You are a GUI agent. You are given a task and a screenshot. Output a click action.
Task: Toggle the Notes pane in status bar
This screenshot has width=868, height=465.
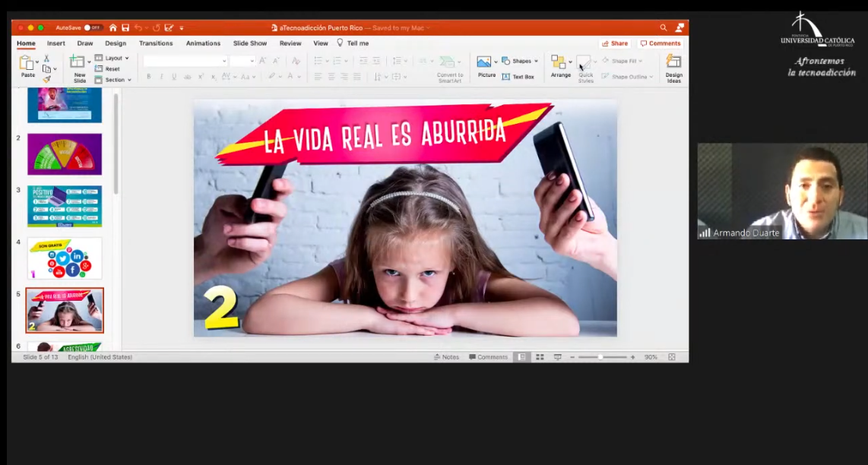(x=446, y=357)
